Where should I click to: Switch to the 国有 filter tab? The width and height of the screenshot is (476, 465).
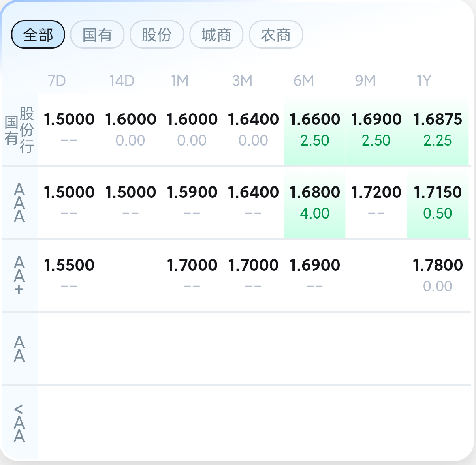pos(97,35)
